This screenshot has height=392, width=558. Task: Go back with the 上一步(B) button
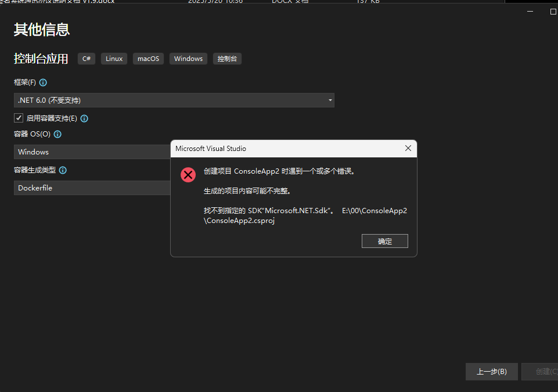(491, 372)
